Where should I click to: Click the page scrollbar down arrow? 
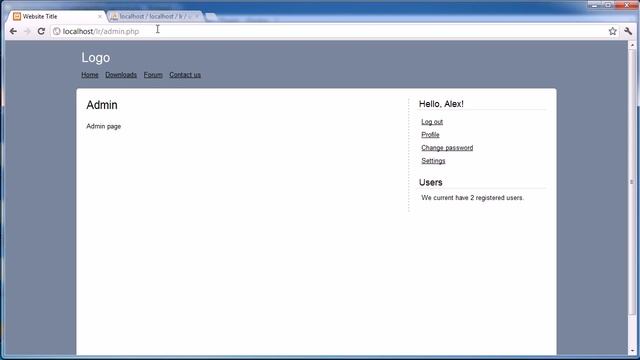point(632,351)
